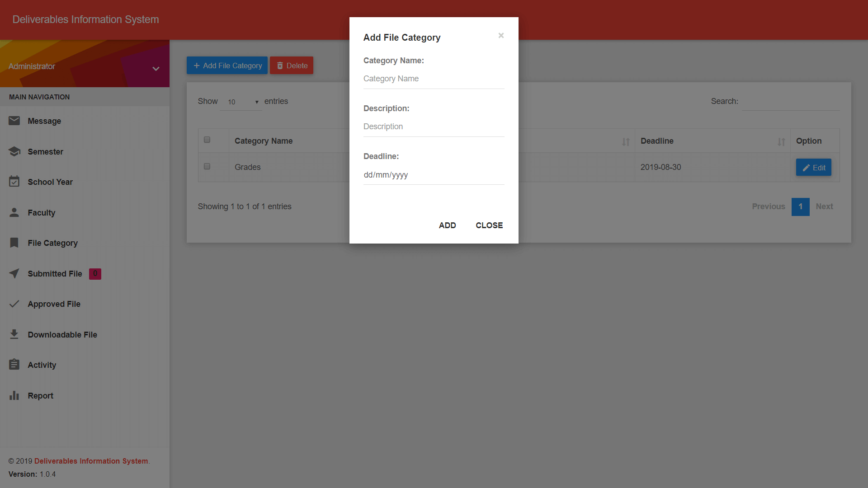Close the Add File Category dialog via X
The height and width of the screenshot is (488, 868).
[501, 35]
